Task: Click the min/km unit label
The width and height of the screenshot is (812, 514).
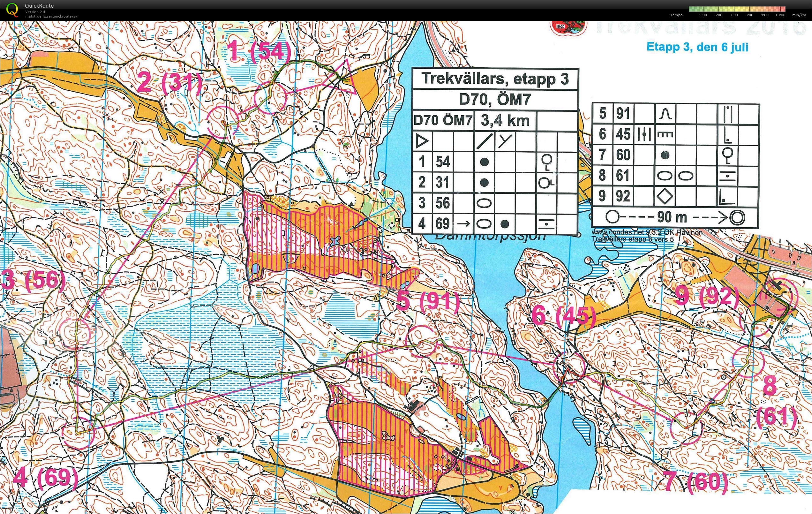Action: [x=799, y=15]
